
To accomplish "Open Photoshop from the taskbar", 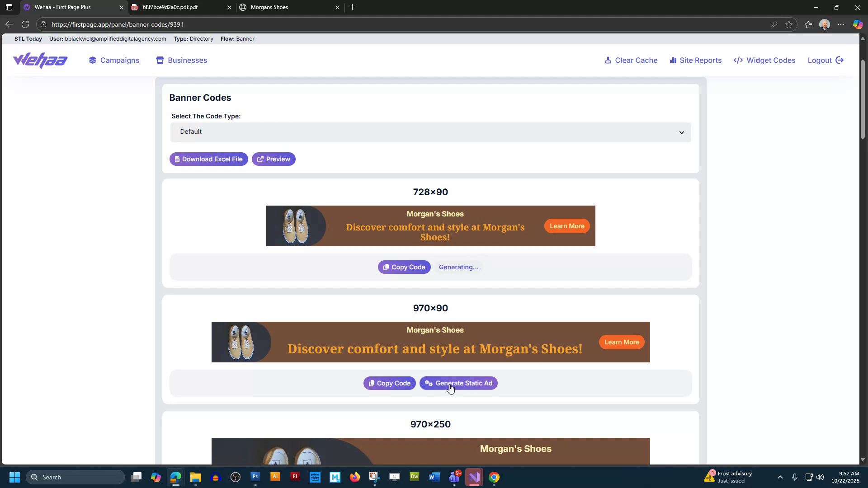I will click(255, 477).
